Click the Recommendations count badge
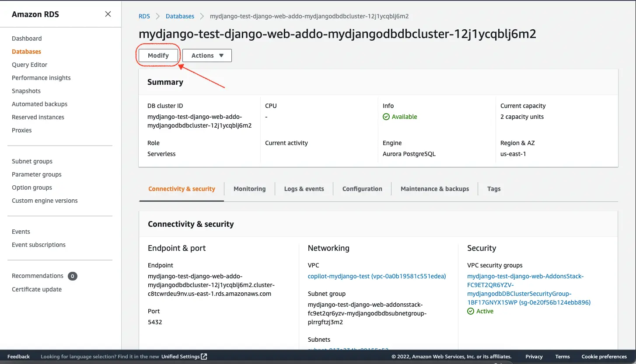The height and width of the screenshot is (364, 636). pos(73,276)
